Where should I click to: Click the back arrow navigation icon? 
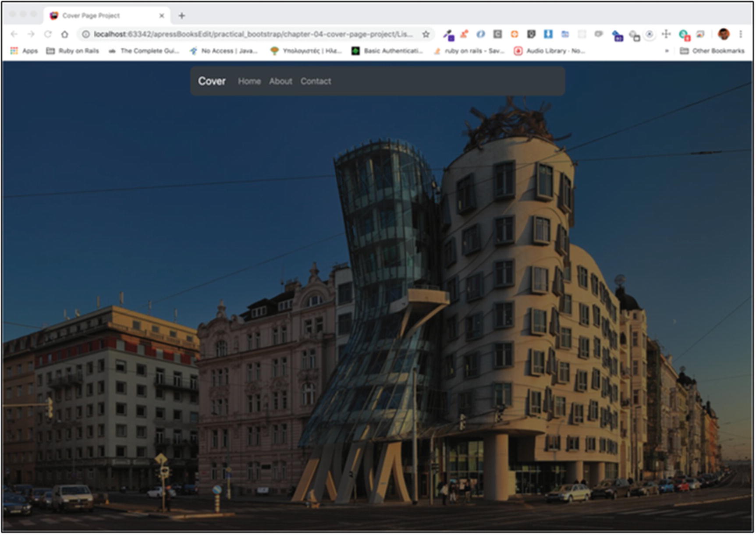click(x=14, y=34)
